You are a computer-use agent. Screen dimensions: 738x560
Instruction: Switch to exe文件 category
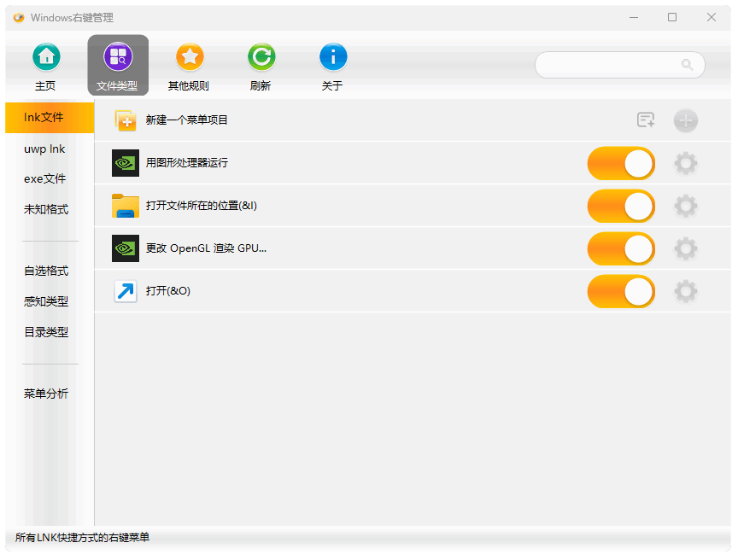[44, 179]
